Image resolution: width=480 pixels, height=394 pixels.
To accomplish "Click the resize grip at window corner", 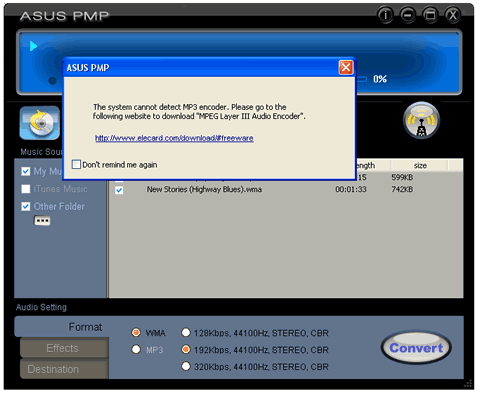I will (x=469, y=384).
